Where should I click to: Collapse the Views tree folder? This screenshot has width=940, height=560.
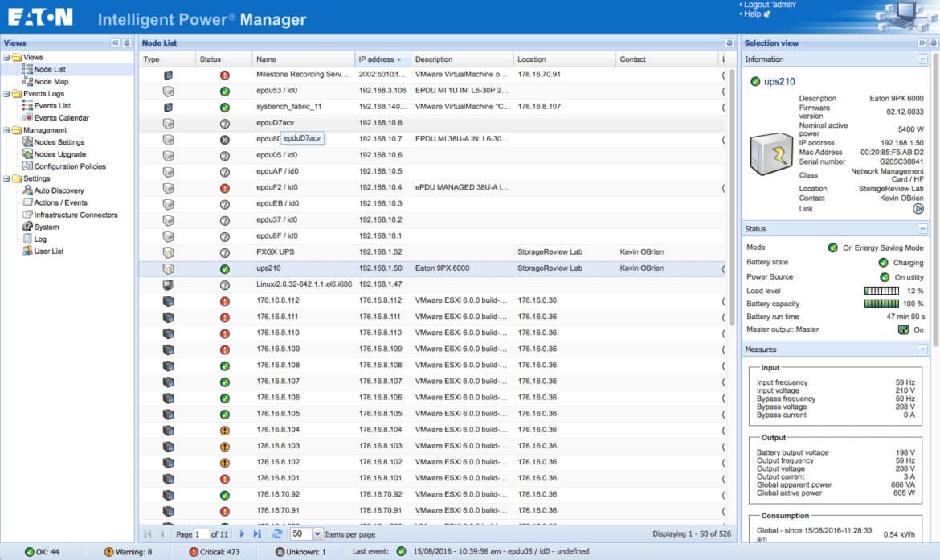click(x=6, y=58)
